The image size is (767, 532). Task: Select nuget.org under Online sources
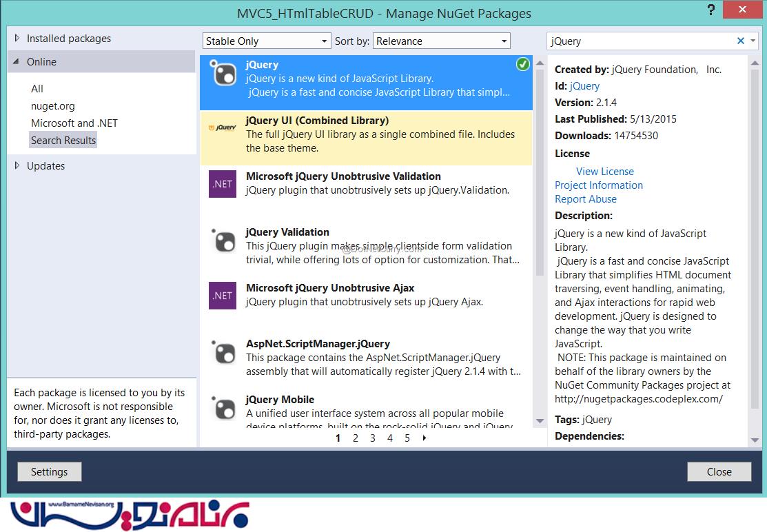click(53, 106)
